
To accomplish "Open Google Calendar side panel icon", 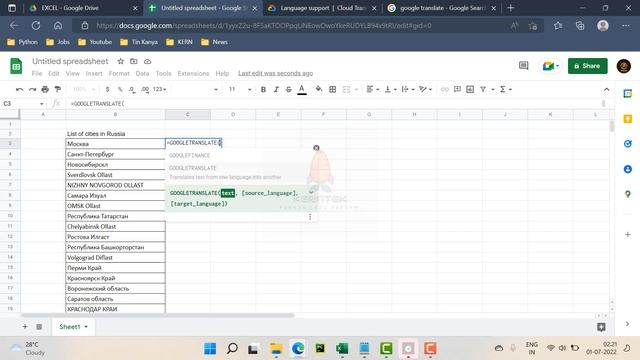I will (628, 93).
